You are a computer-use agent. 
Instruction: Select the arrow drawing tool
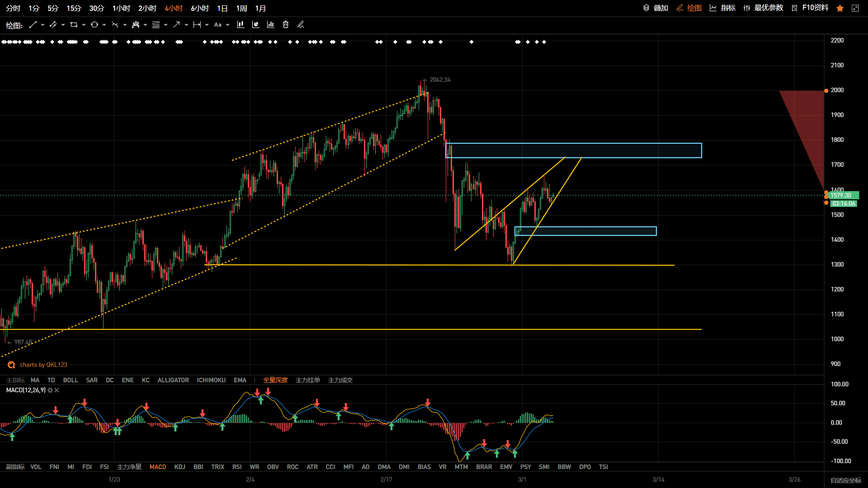pyautogui.click(x=176, y=25)
